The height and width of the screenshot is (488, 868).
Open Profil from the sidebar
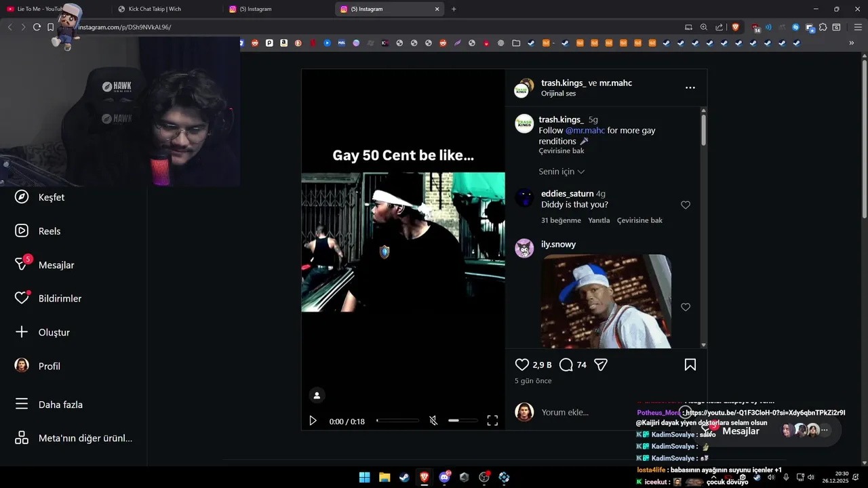tap(37, 366)
